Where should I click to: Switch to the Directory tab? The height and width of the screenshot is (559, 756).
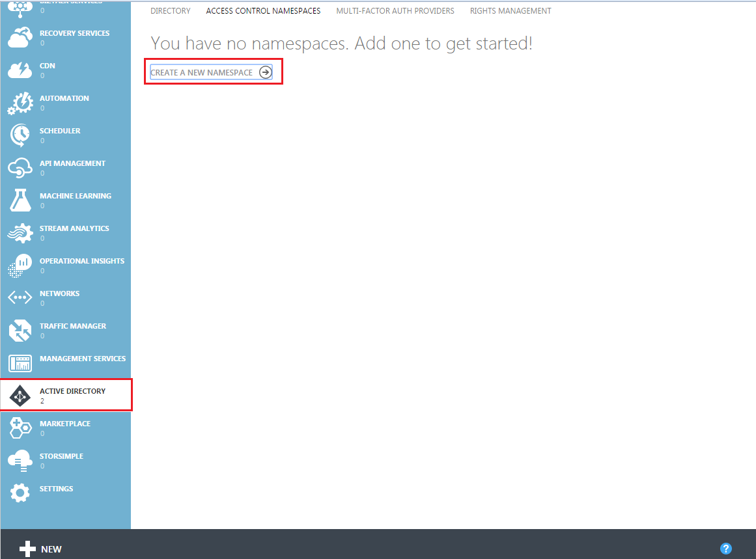pos(170,10)
